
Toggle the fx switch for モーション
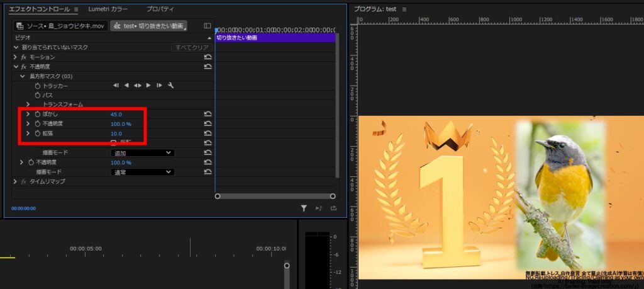pyautogui.click(x=24, y=57)
